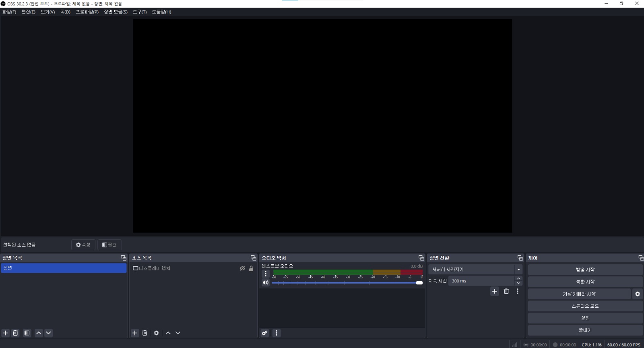
Task: Remove selected scene with trash icon
Action: pos(15,333)
